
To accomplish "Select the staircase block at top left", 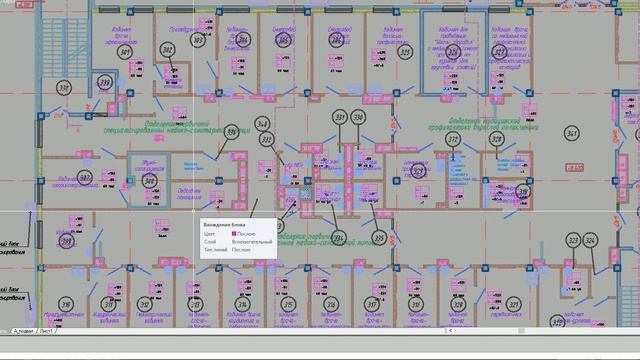I will pos(65,47).
